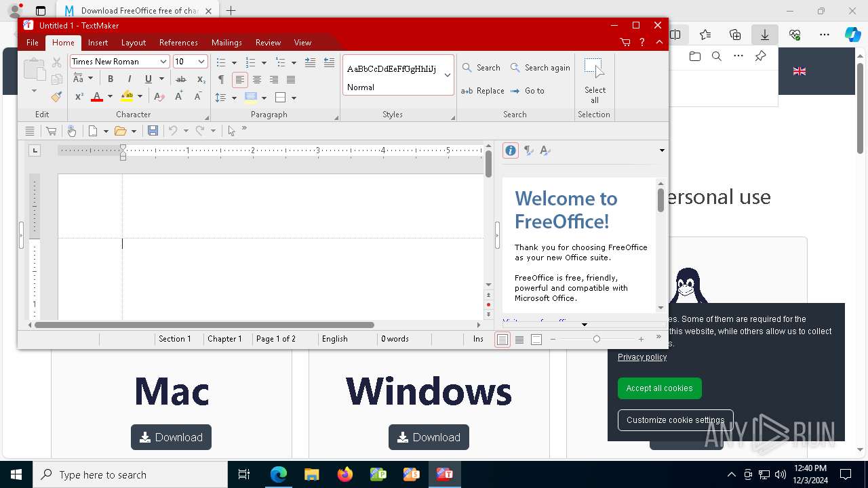
Task: Click the Replace button
Action: pos(482,91)
